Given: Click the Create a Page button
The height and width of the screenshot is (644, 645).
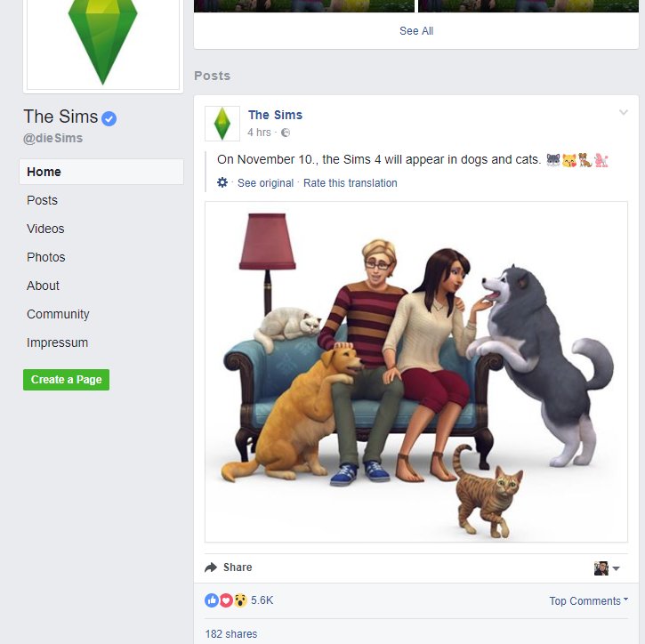Looking at the screenshot, I should click(66, 380).
